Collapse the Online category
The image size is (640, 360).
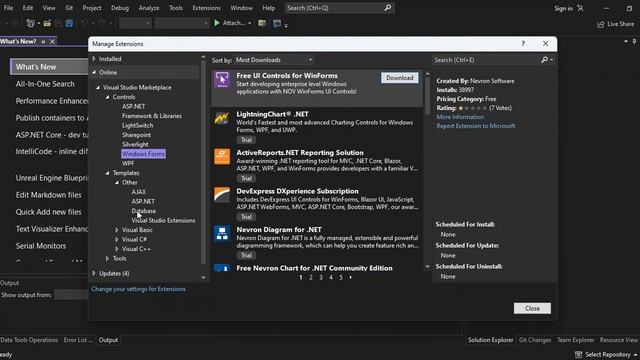click(x=94, y=72)
